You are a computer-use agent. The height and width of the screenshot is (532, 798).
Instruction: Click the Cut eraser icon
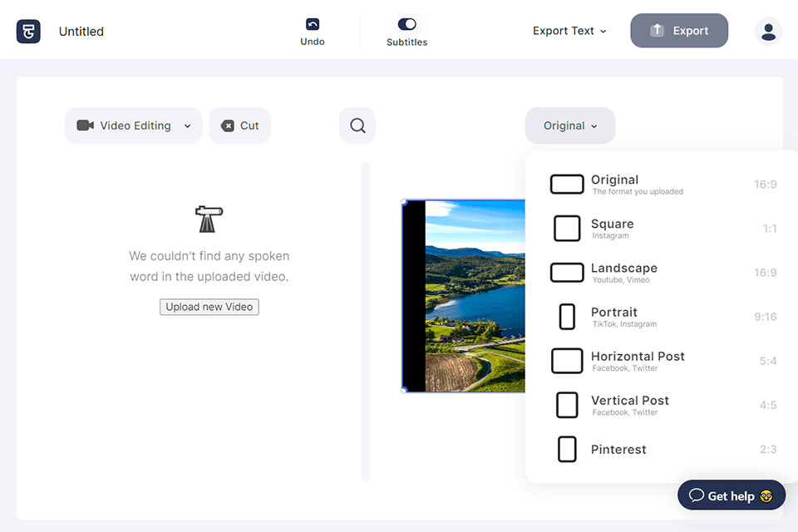[x=228, y=126]
